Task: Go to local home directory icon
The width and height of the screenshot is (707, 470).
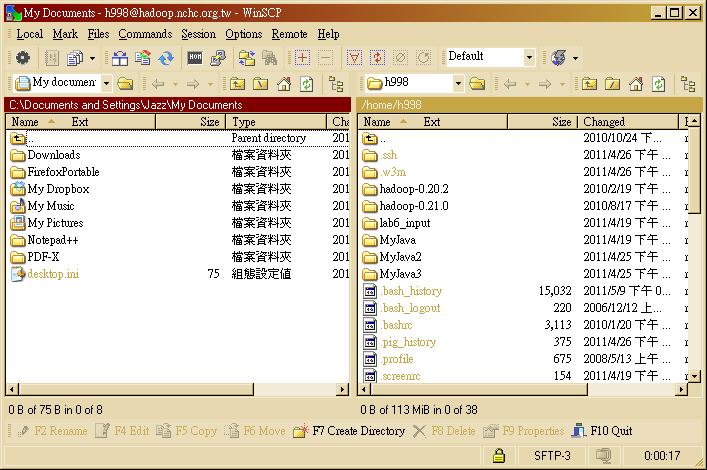Action: [x=284, y=84]
